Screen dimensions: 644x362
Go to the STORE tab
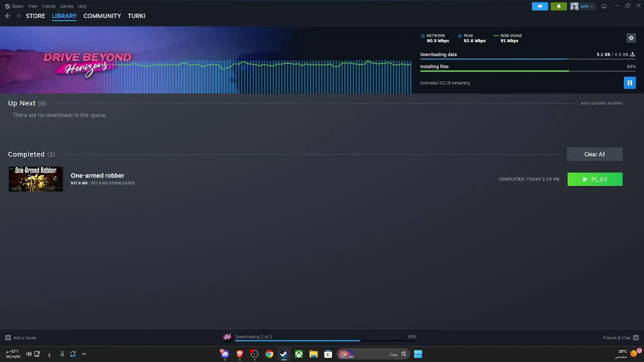(35, 16)
